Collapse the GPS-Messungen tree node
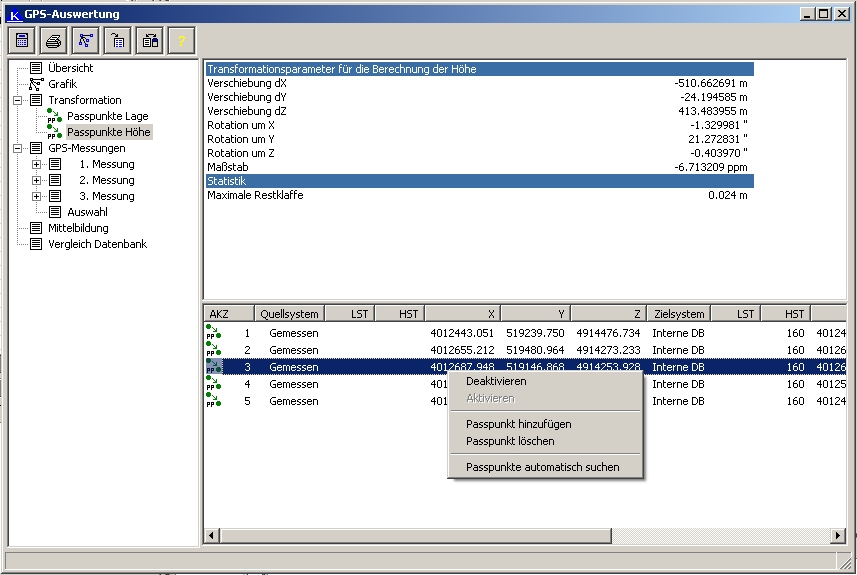This screenshot has width=857, height=575. pyautogui.click(x=18, y=148)
